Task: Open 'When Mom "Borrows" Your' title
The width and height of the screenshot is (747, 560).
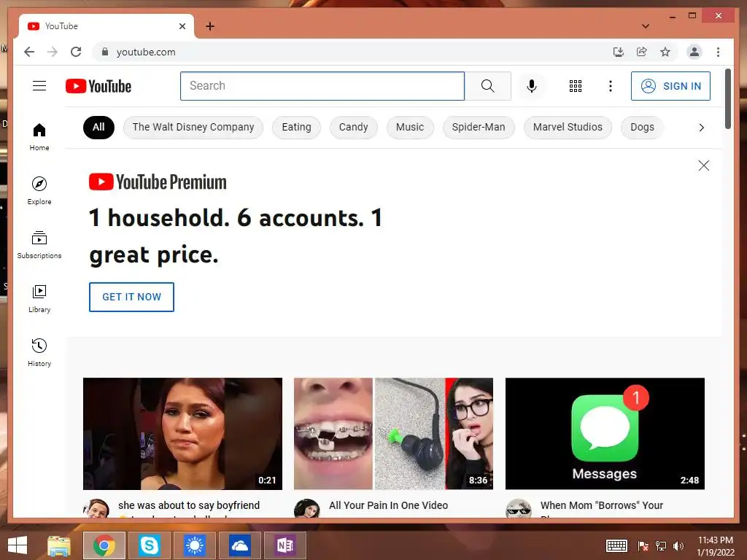Action: (x=602, y=505)
